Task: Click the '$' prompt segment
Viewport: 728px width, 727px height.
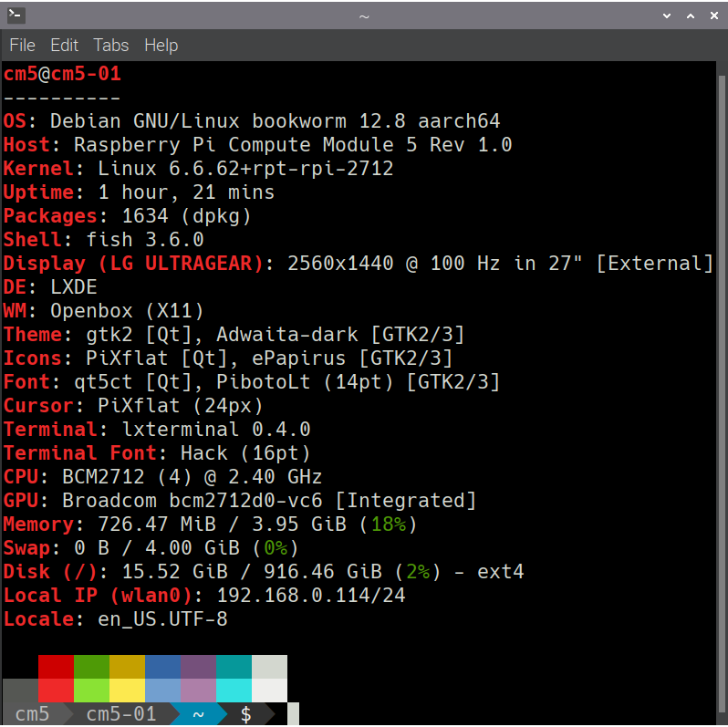Action: click(246, 714)
